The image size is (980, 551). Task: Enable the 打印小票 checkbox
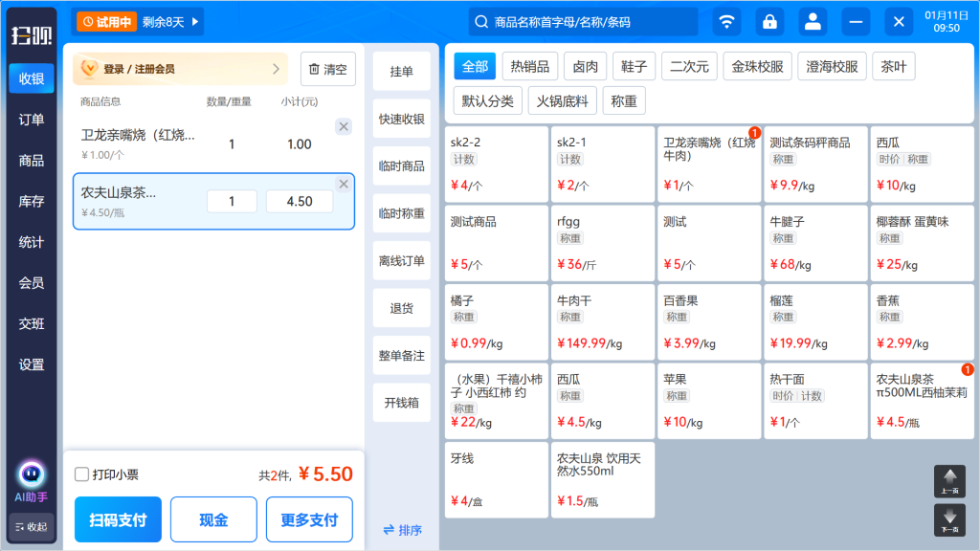[82, 474]
